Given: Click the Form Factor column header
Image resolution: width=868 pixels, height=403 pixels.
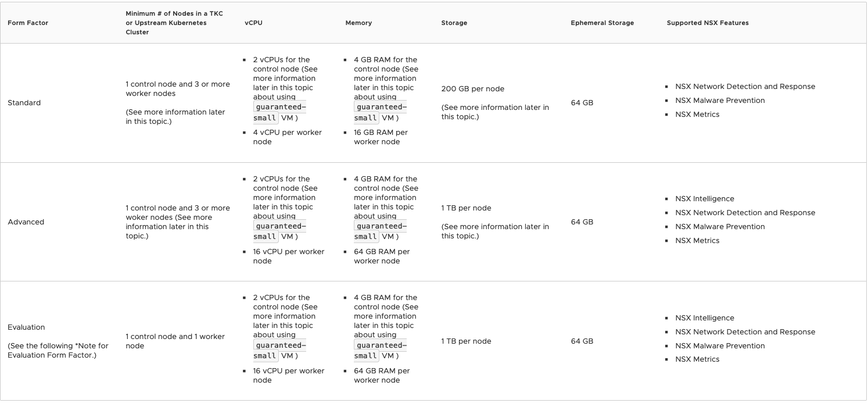Looking at the screenshot, I should [28, 23].
